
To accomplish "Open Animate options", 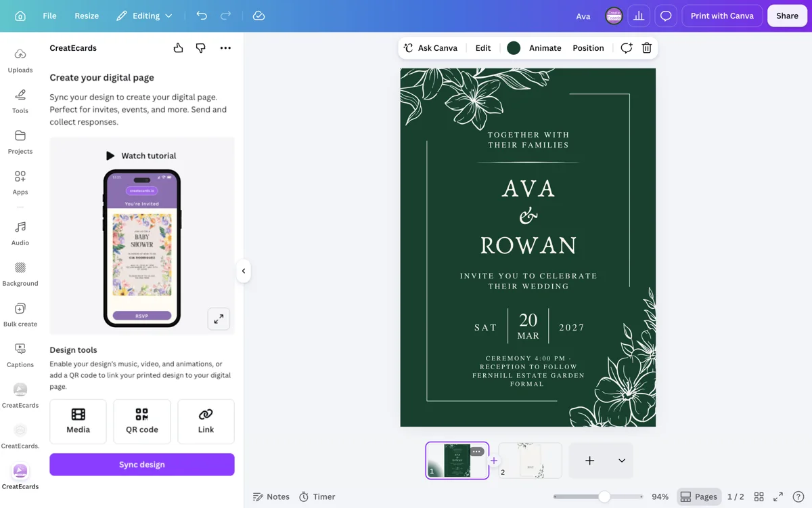I will [545, 47].
